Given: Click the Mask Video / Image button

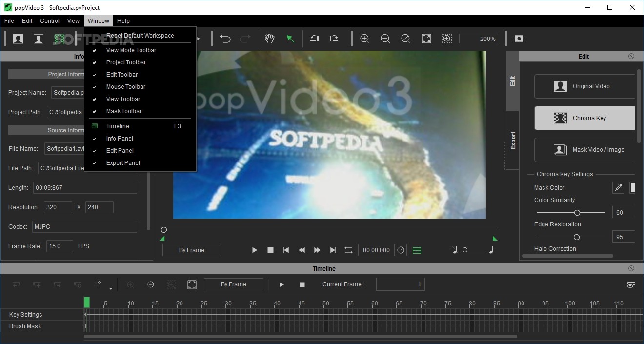Looking at the screenshot, I should point(585,150).
